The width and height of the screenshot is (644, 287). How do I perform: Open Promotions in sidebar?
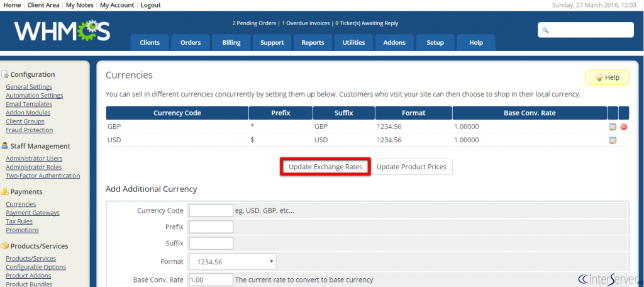point(22,230)
